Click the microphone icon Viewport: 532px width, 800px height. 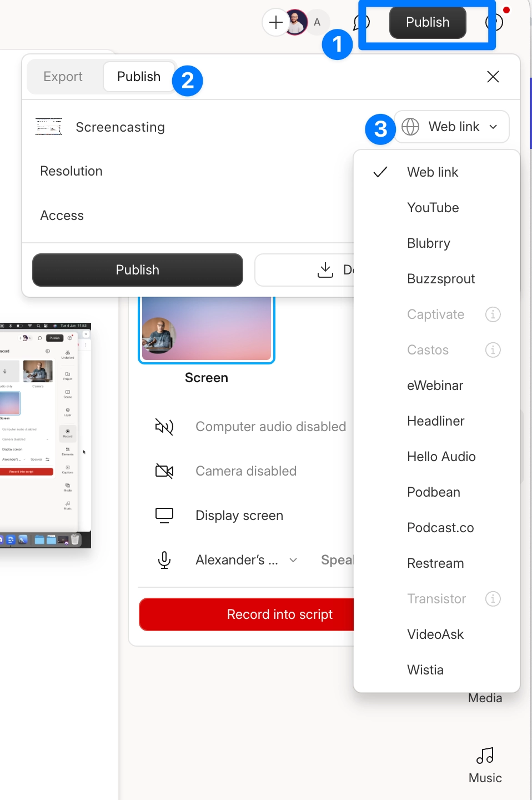[164, 560]
